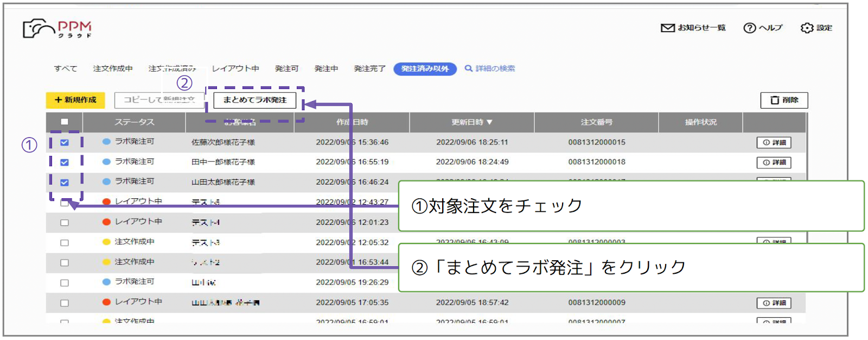Click customer name 田中一郎様花子様
This screenshot has height=340, width=868.
(x=223, y=162)
